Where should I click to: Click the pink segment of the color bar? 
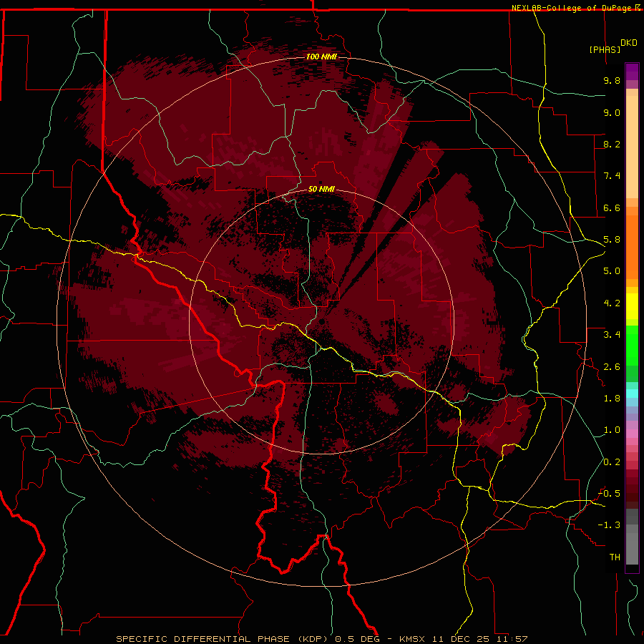632,434
